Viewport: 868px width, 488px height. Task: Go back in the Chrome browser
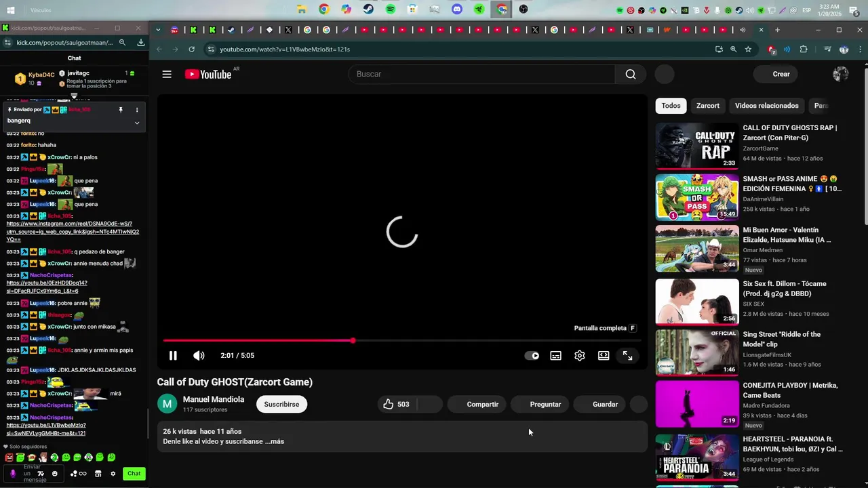[x=159, y=49]
